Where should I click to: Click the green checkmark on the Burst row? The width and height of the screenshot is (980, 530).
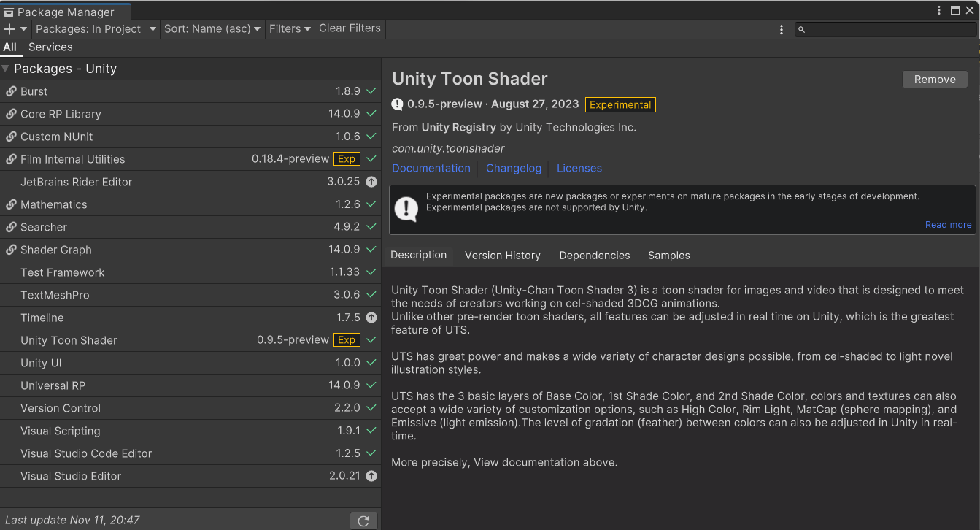[371, 91]
